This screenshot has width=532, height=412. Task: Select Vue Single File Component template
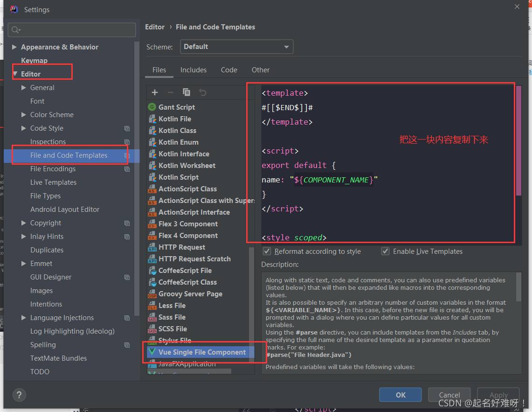click(x=201, y=352)
